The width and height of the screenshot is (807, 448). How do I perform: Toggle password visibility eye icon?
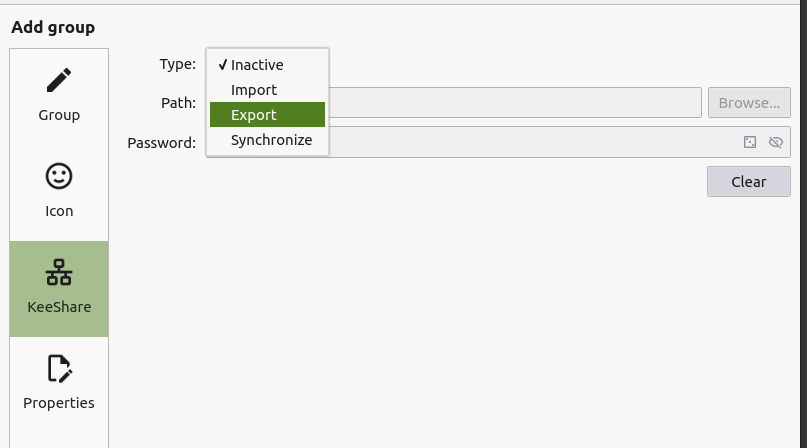pos(775,142)
